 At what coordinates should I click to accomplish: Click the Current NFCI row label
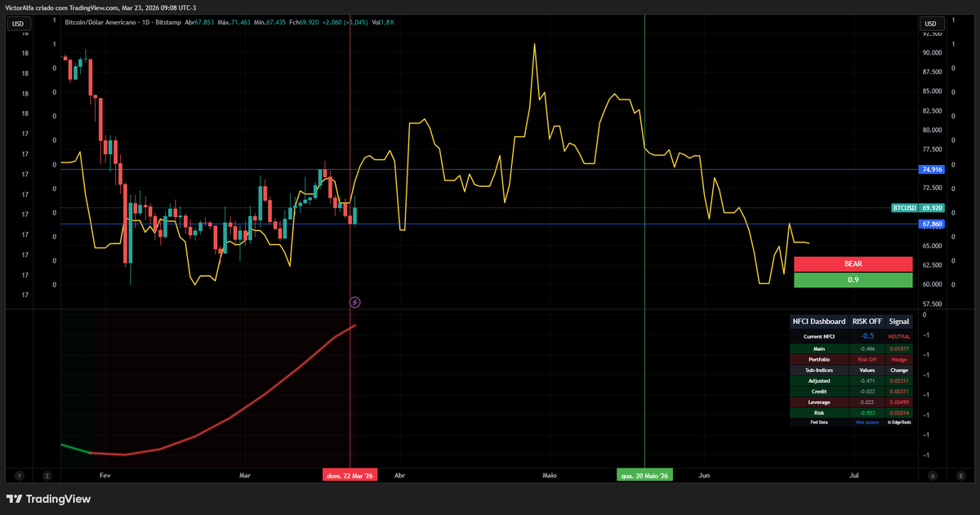tap(819, 336)
